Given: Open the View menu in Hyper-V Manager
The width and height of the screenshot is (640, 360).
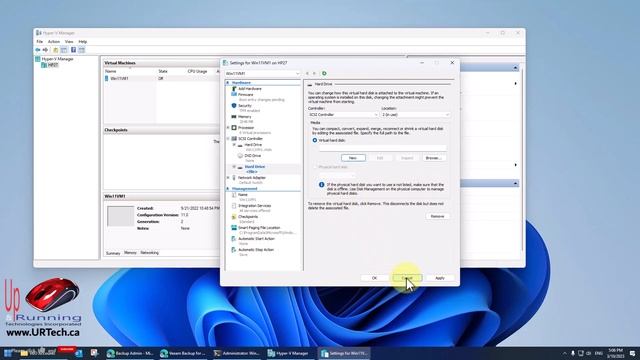Looking at the screenshot, I should tap(69, 42).
